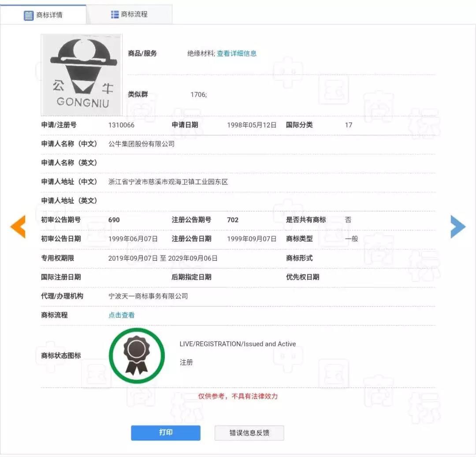The width and height of the screenshot is (476, 457).
Task: Select application date 1998年05月12日
Action: (252, 125)
